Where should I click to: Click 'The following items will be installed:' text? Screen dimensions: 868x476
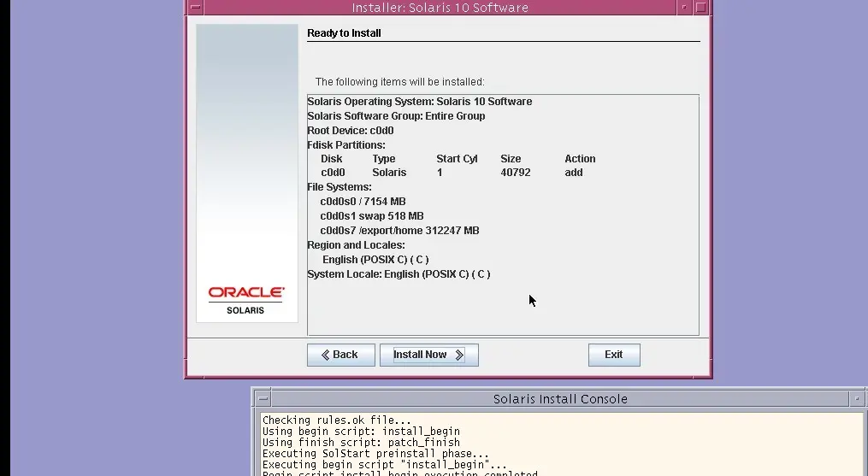pyautogui.click(x=399, y=82)
